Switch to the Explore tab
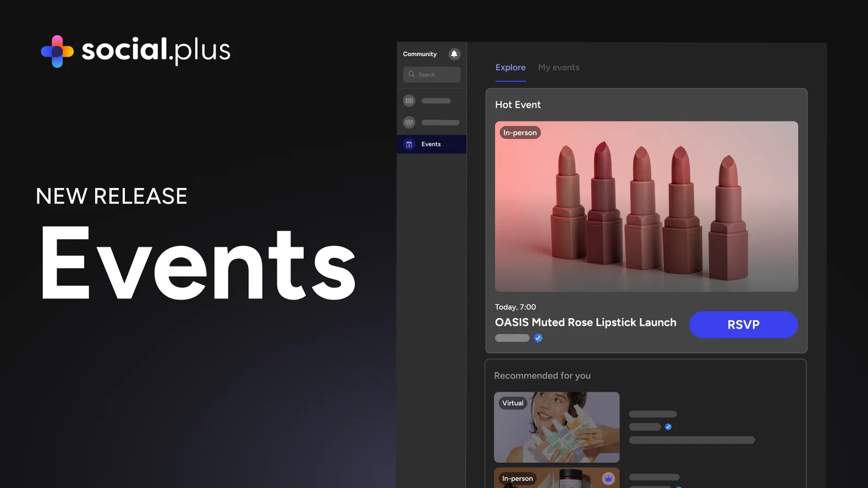The image size is (868, 488). tap(510, 68)
